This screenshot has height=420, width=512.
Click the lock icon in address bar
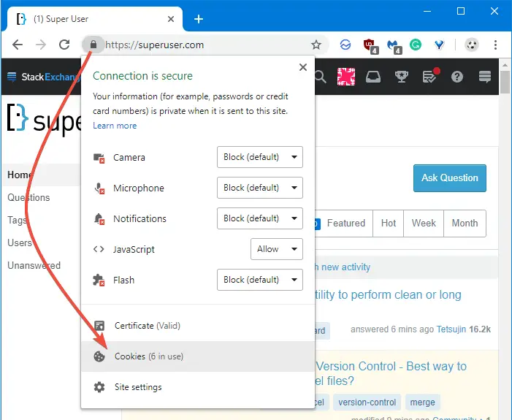pos(93,45)
